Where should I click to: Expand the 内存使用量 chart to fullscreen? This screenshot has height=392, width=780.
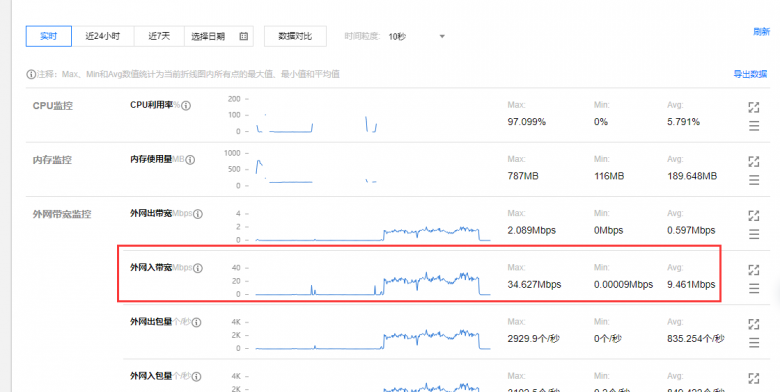pos(754,162)
